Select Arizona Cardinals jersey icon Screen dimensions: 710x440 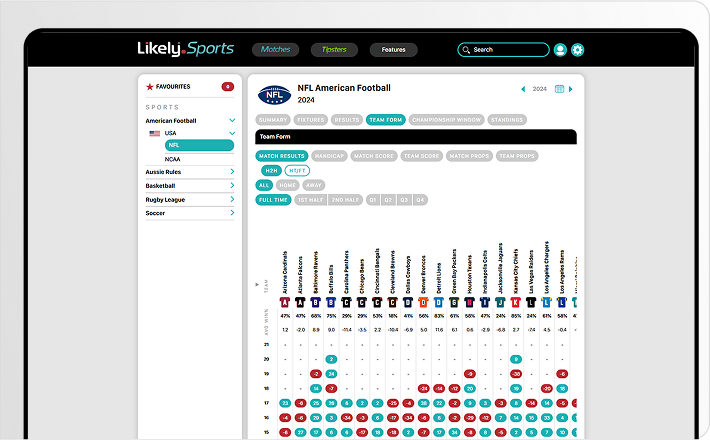[285, 302]
